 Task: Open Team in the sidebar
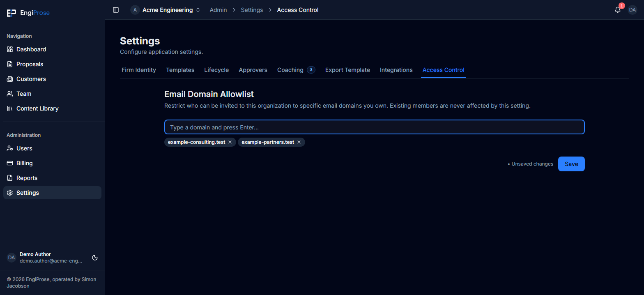(x=52, y=94)
